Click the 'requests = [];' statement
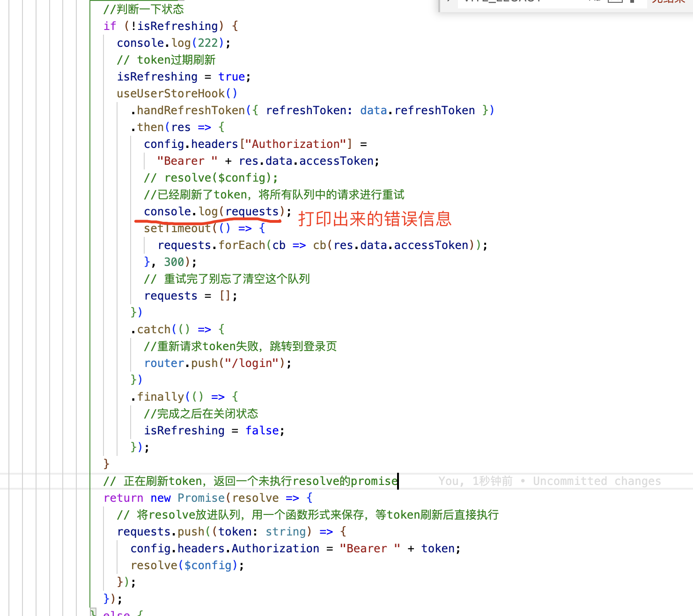 pyautogui.click(x=191, y=296)
